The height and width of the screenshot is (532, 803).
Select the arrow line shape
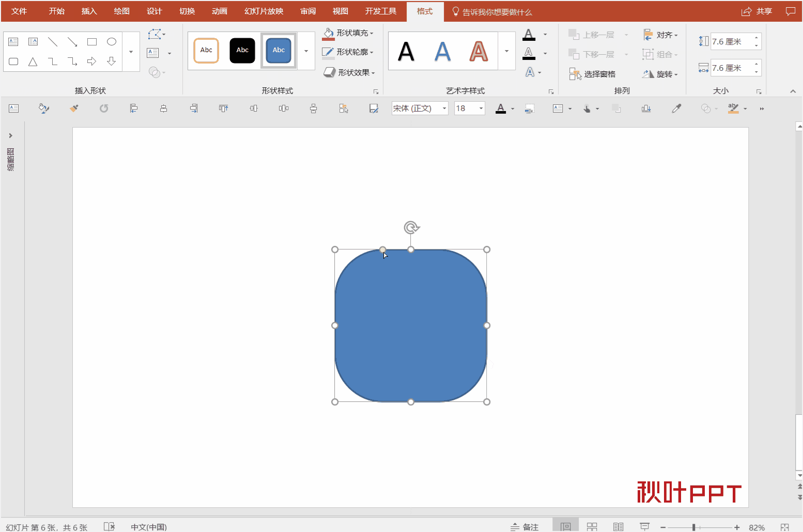tap(72, 42)
